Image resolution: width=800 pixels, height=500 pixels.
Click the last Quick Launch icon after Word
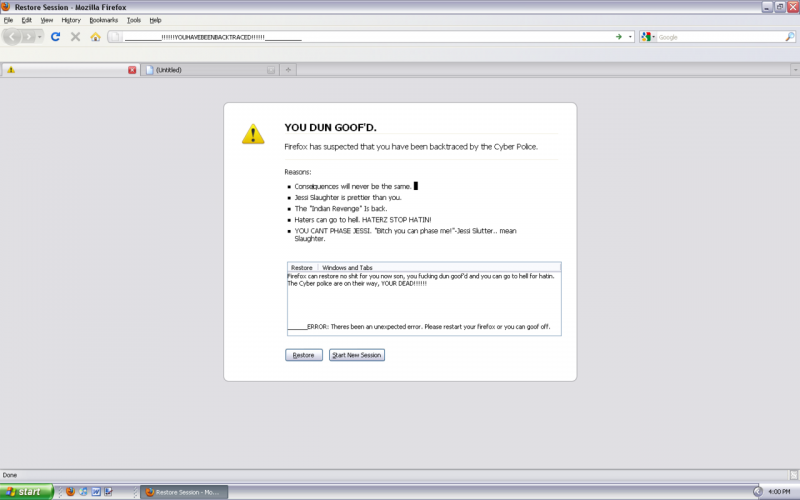108,492
